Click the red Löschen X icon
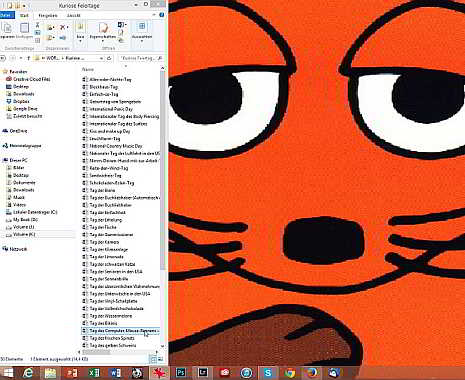This screenshot has width=465, height=380. point(63,27)
